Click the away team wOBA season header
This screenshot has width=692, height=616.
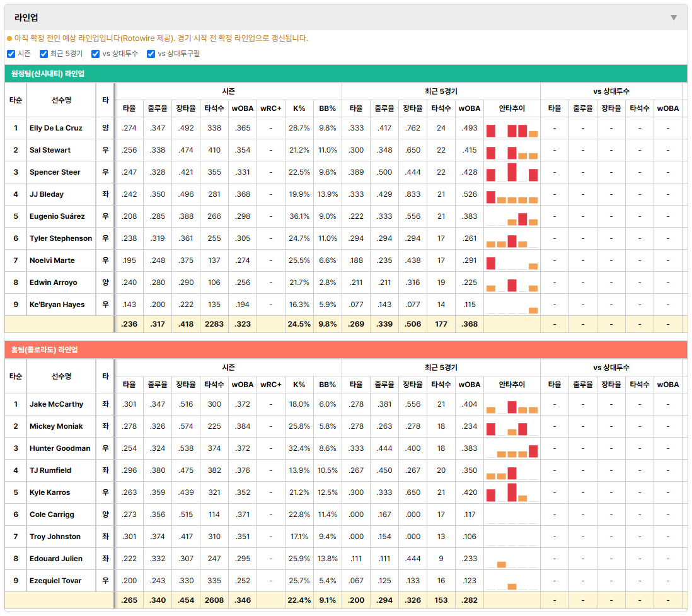pyautogui.click(x=243, y=108)
